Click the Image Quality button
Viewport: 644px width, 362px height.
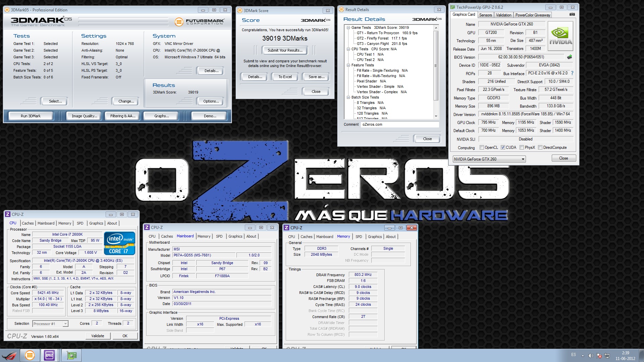84,116
